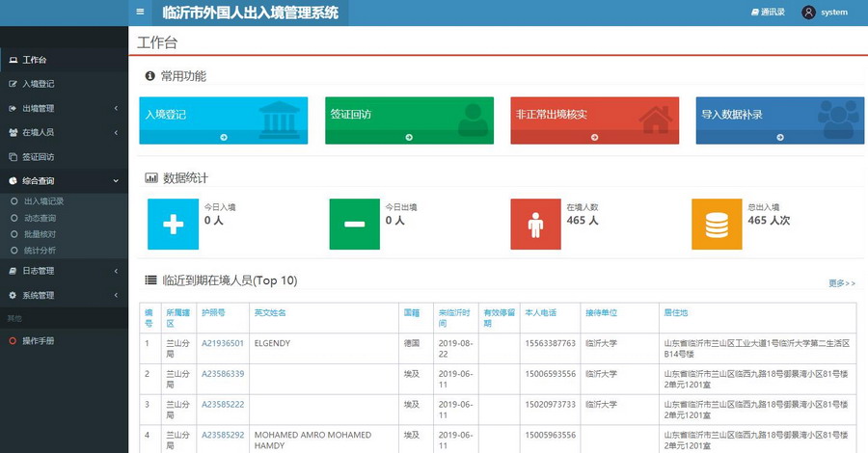The image size is (868, 453).
Task: Click the circle icon beside 出入境记录
Action: pos(14,201)
